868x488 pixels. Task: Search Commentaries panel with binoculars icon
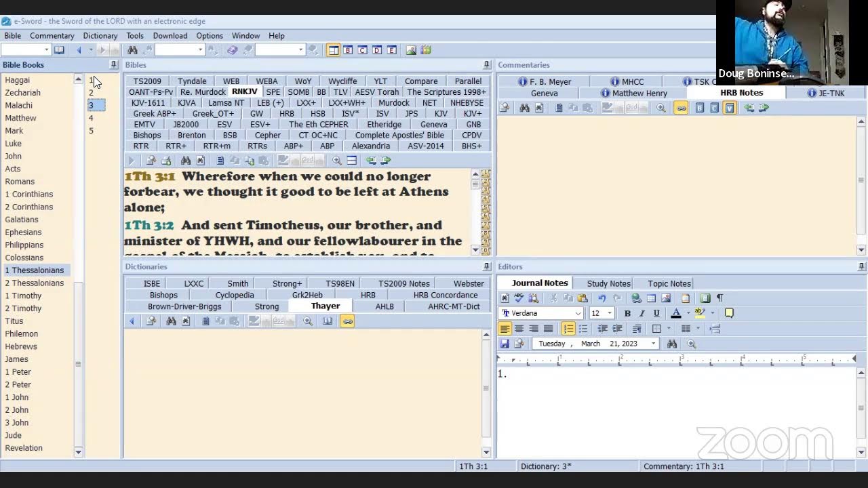tap(524, 108)
